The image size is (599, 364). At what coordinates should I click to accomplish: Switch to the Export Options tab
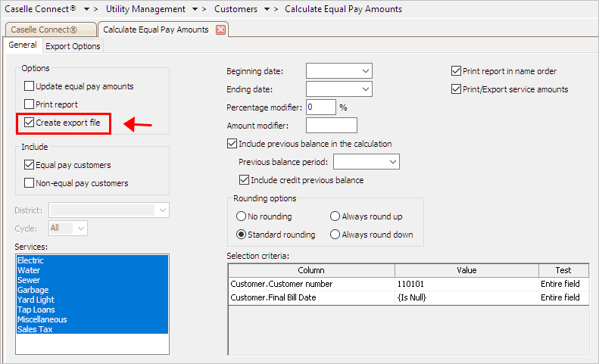pos(73,46)
